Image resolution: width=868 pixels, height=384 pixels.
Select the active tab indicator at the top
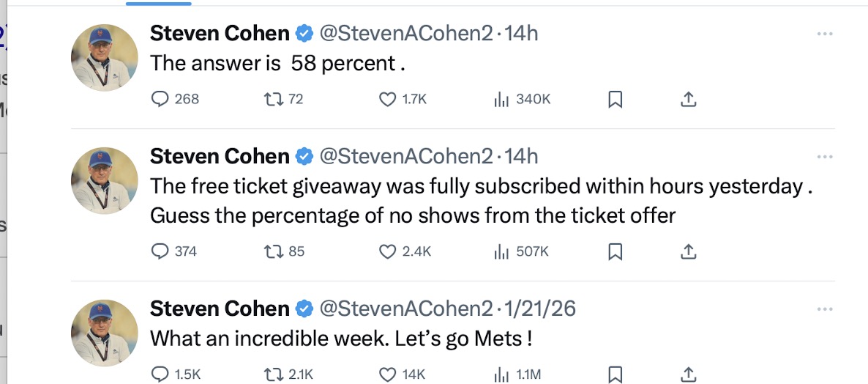(x=159, y=3)
